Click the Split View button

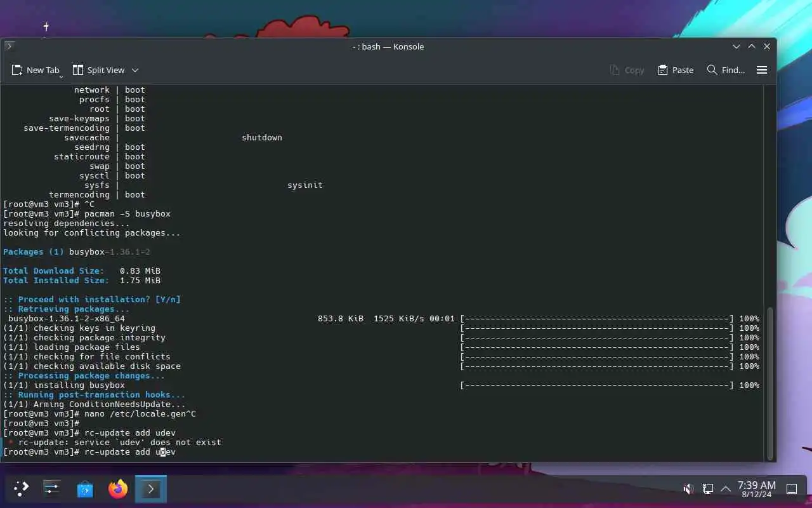point(99,70)
